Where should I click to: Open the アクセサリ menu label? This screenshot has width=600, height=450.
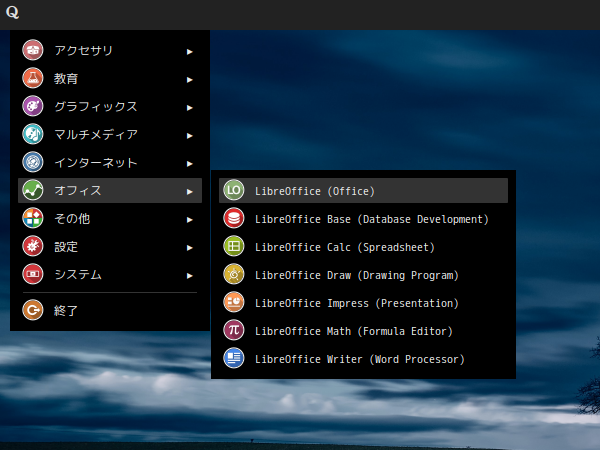coord(83,50)
